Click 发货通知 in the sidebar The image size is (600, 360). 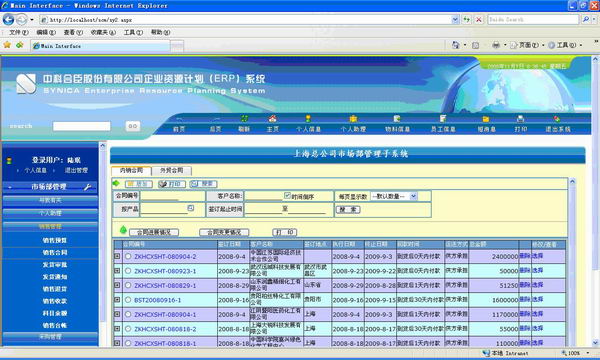(x=55, y=277)
